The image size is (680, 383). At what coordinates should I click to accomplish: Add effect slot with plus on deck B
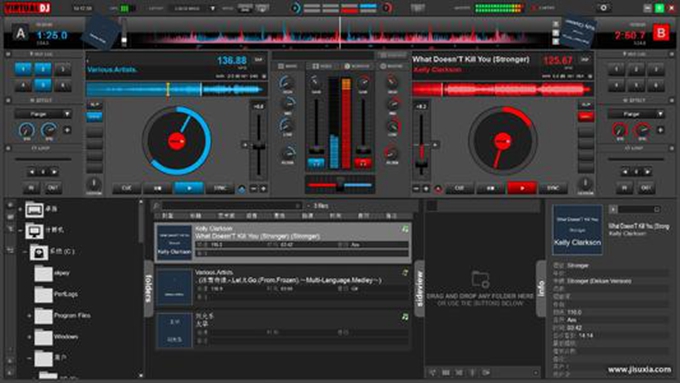660,130
